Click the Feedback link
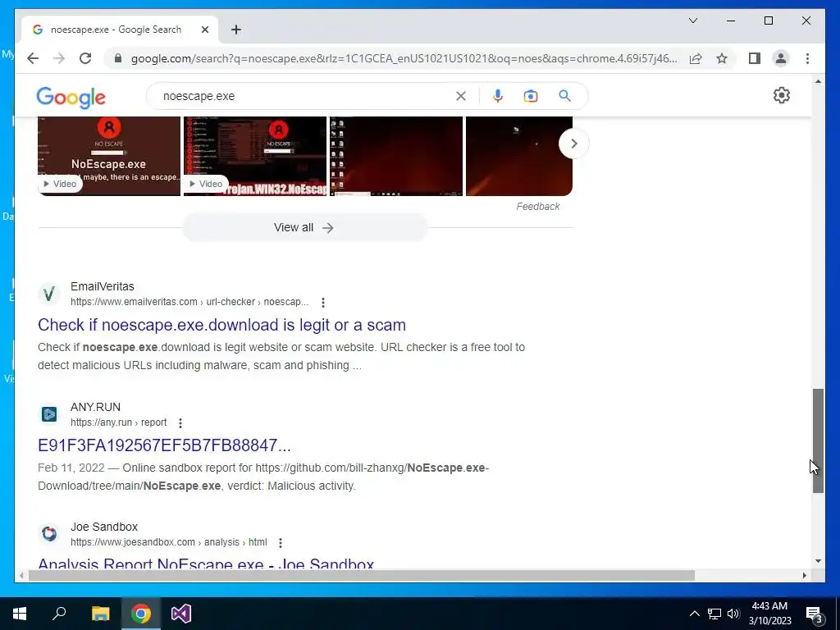The height and width of the screenshot is (630, 840). tap(538, 206)
